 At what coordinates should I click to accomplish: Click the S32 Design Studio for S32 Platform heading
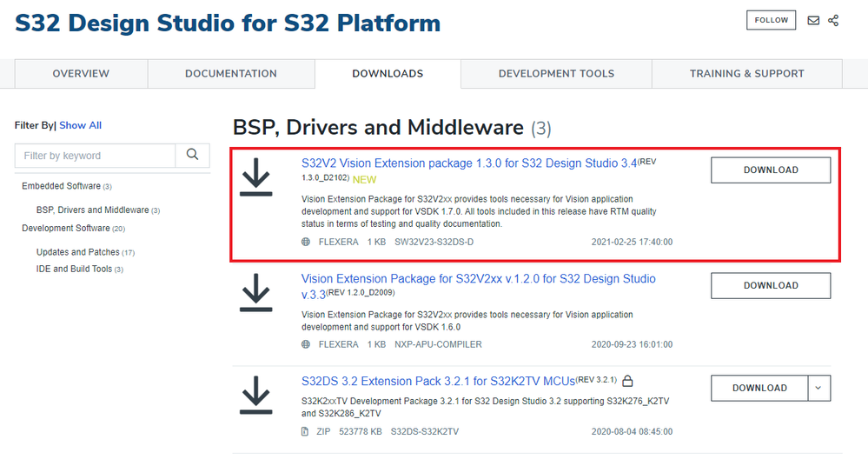point(228,23)
